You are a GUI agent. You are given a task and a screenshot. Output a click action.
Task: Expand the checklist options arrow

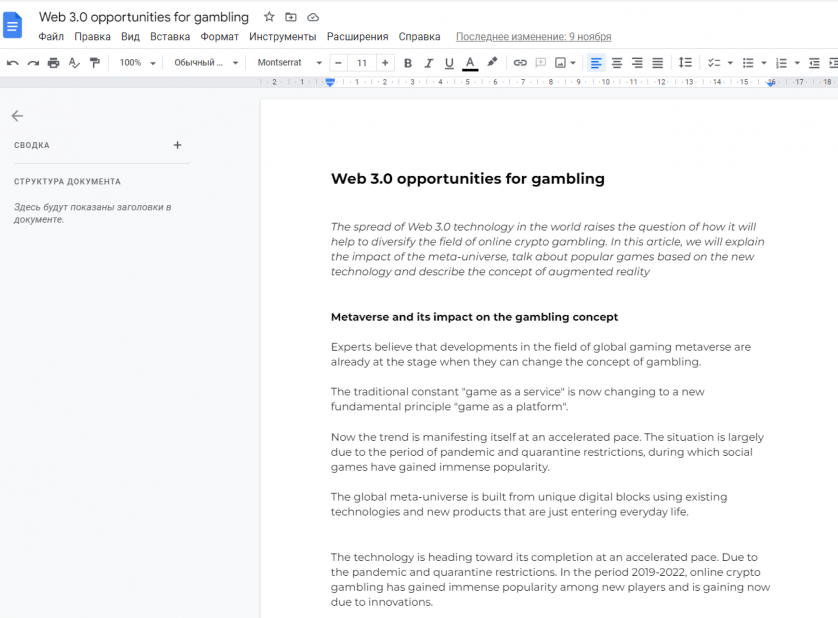click(730, 63)
